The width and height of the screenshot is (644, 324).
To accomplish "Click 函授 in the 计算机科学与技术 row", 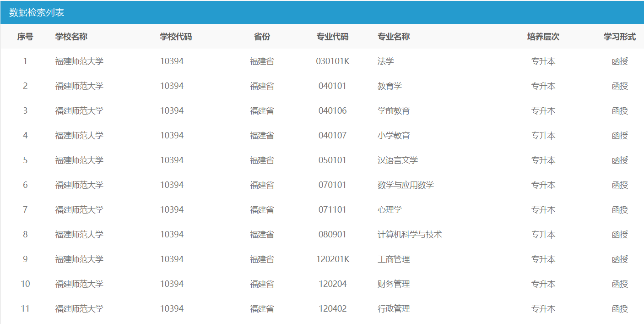I will click(620, 235).
